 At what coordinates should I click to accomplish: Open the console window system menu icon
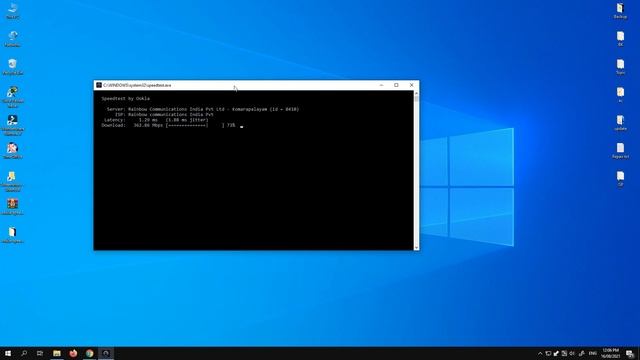coord(99,85)
